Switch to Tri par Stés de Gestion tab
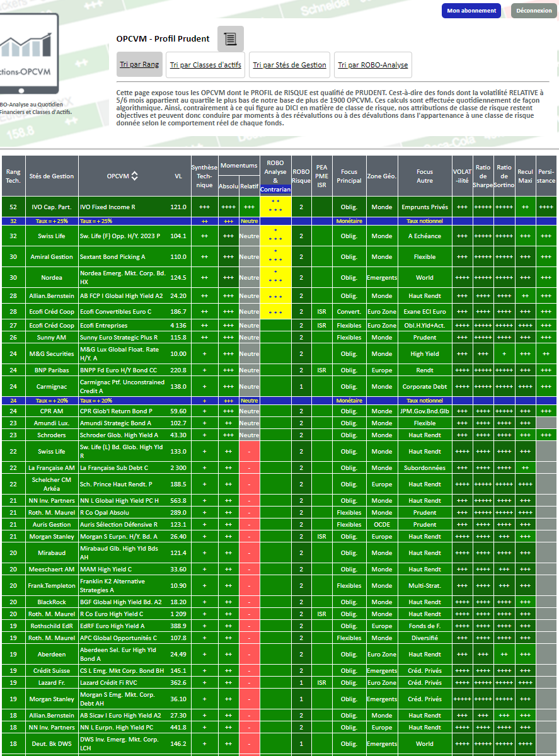The height and width of the screenshot is (756, 559). 290,65
